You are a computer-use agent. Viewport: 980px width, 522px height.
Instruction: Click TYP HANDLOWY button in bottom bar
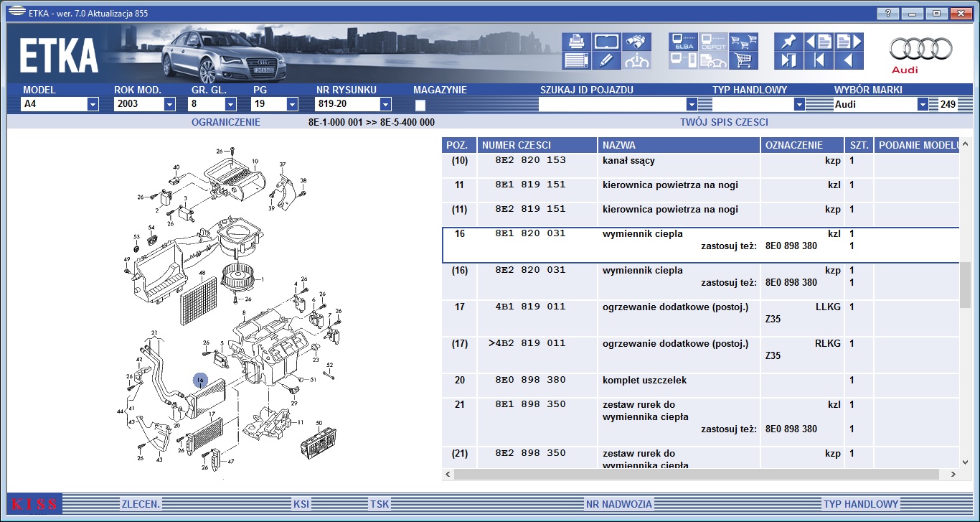click(x=861, y=504)
